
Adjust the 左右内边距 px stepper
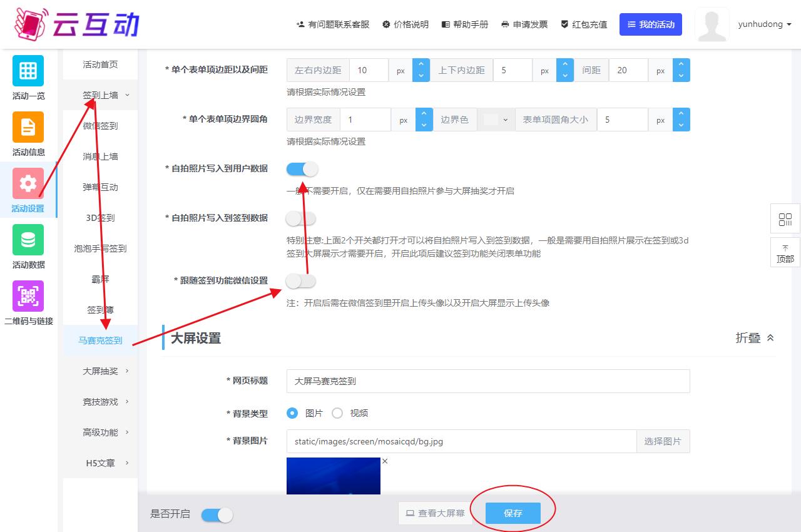421,70
